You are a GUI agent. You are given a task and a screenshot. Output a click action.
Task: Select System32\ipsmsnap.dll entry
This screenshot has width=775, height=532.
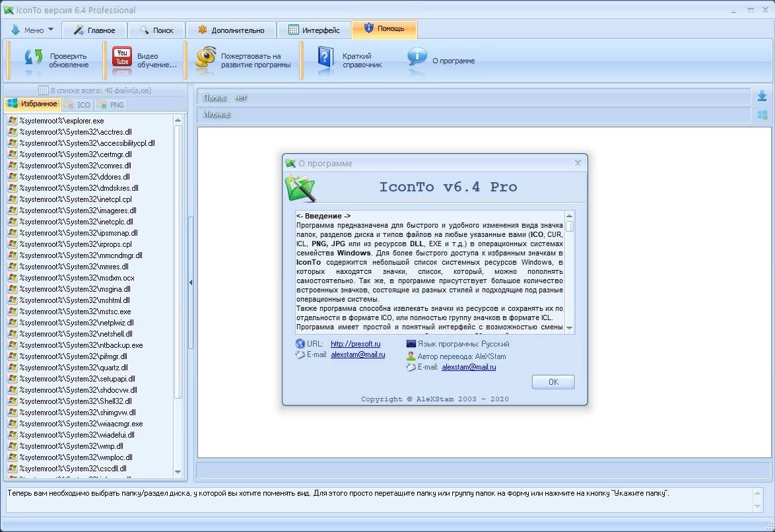[79, 233]
